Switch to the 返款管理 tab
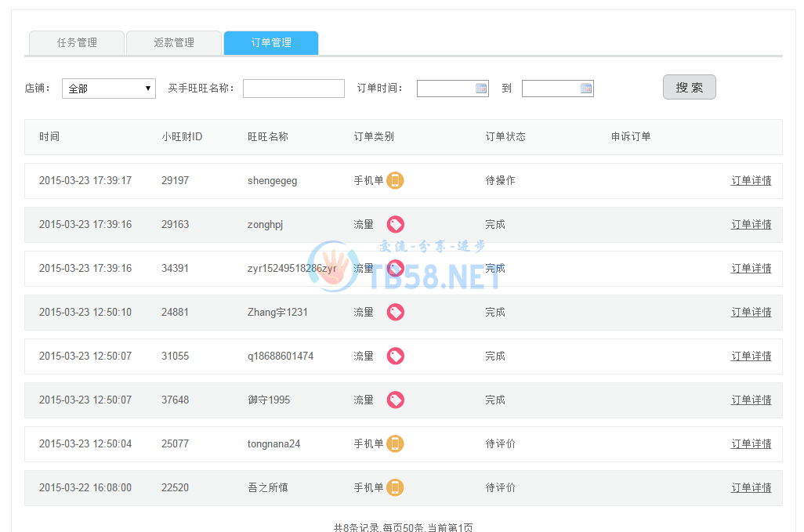 click(174, 43)
